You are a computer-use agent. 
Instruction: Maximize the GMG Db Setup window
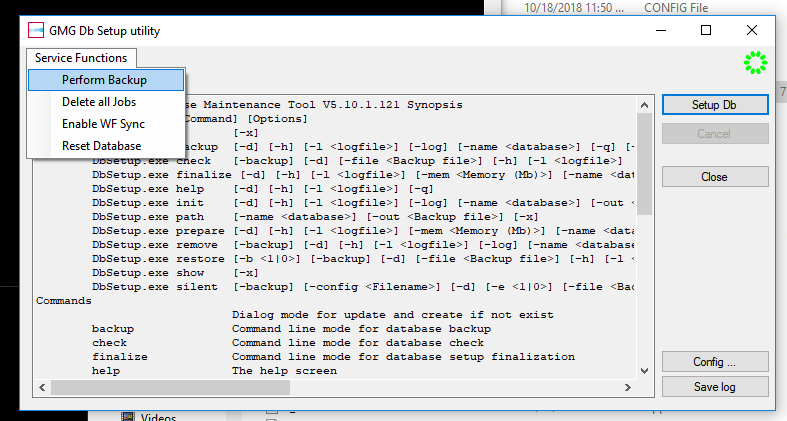click(706, 31)
